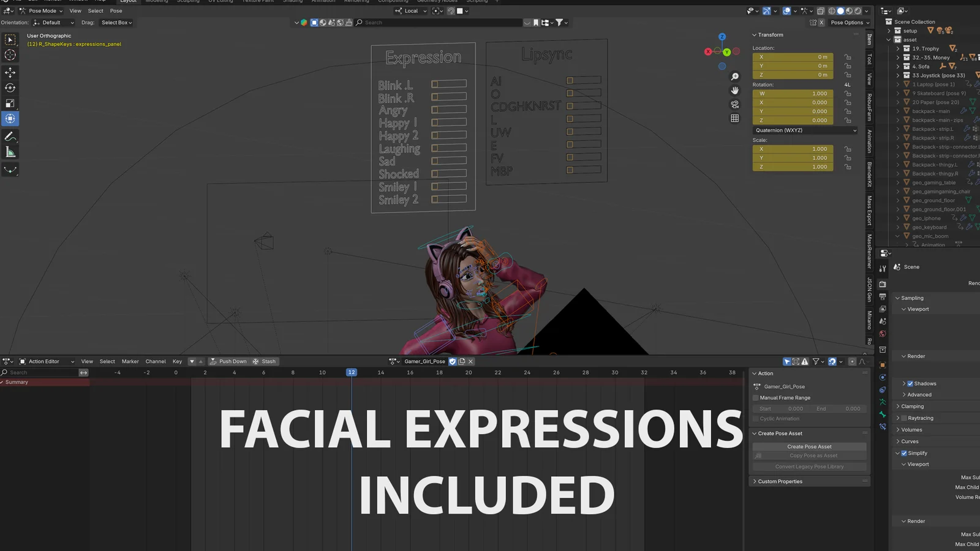
Task: Activate the Annotate tool
Action: coord(10,137)
